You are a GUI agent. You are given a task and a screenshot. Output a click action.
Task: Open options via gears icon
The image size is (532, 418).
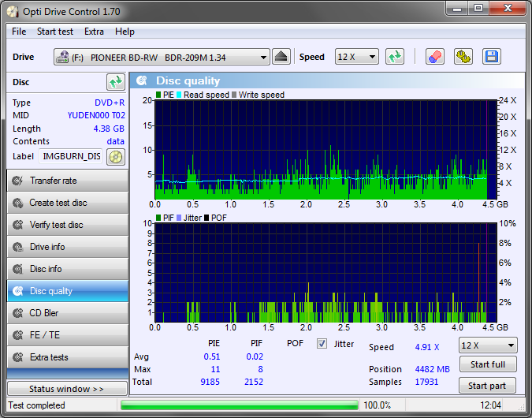click(463, 57)
